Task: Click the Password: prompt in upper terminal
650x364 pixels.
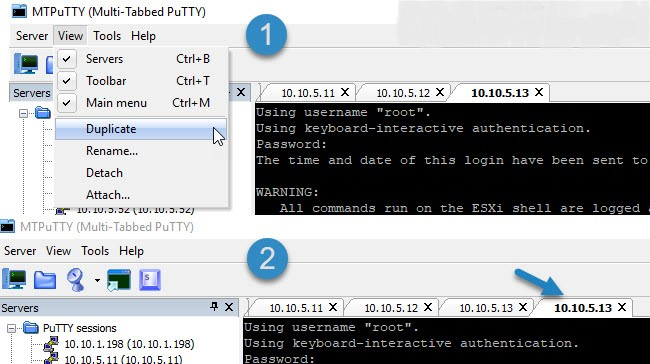Action: point(291,144)
